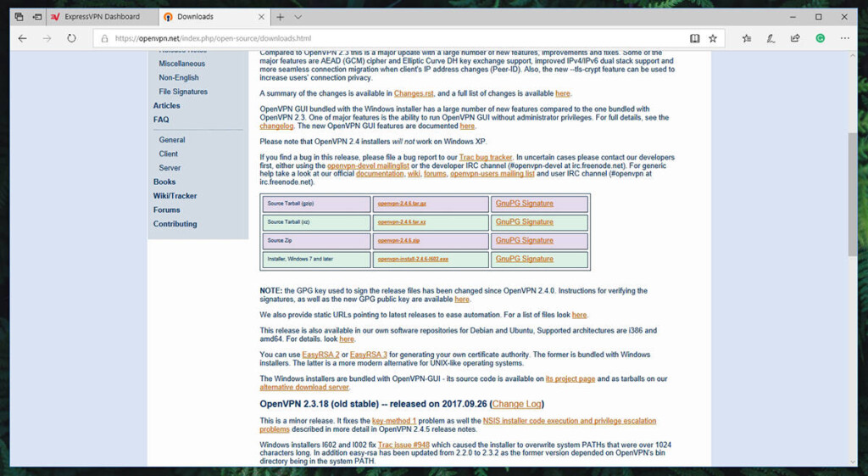
Task: Open GnuPG Signature for Source Zip
Action: 524,240
